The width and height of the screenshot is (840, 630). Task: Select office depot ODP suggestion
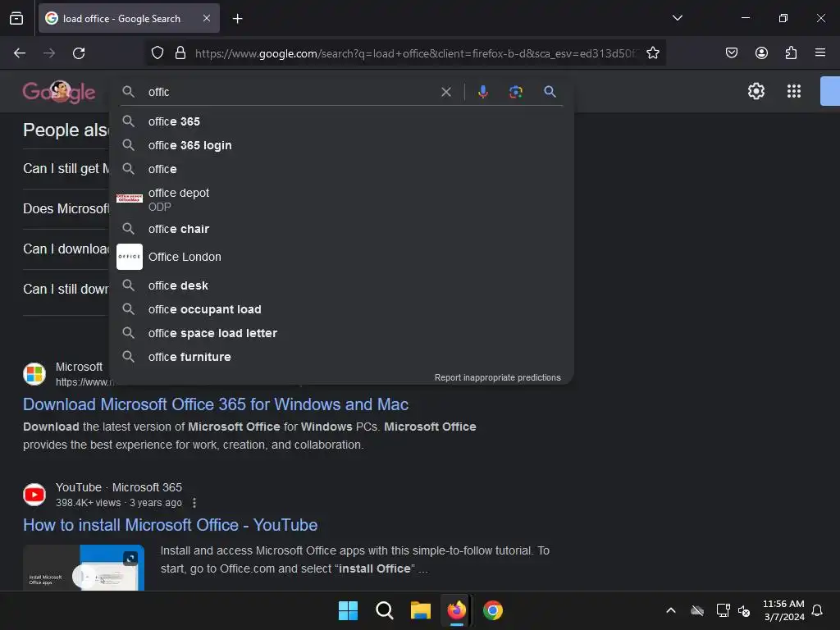click(341, 199)
